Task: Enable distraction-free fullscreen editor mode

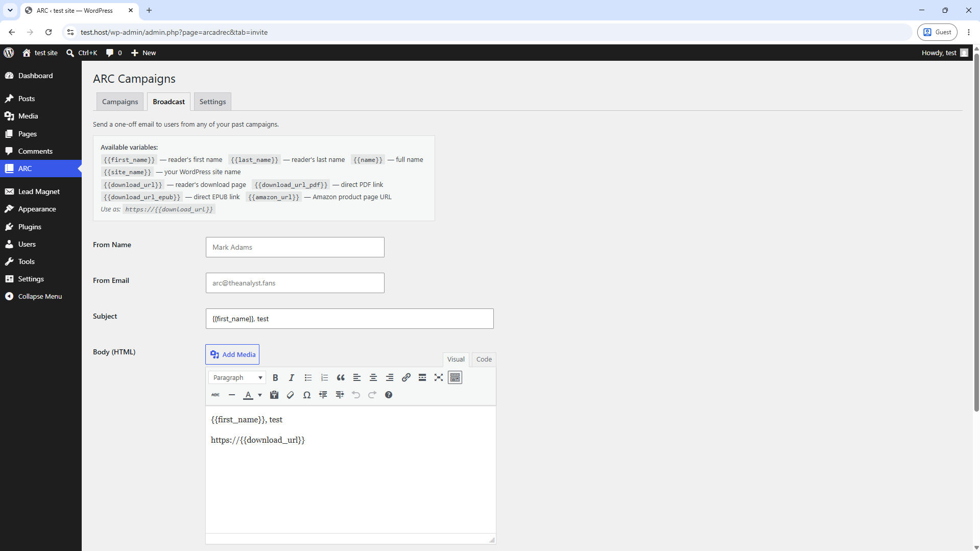Action: point(439,378)
